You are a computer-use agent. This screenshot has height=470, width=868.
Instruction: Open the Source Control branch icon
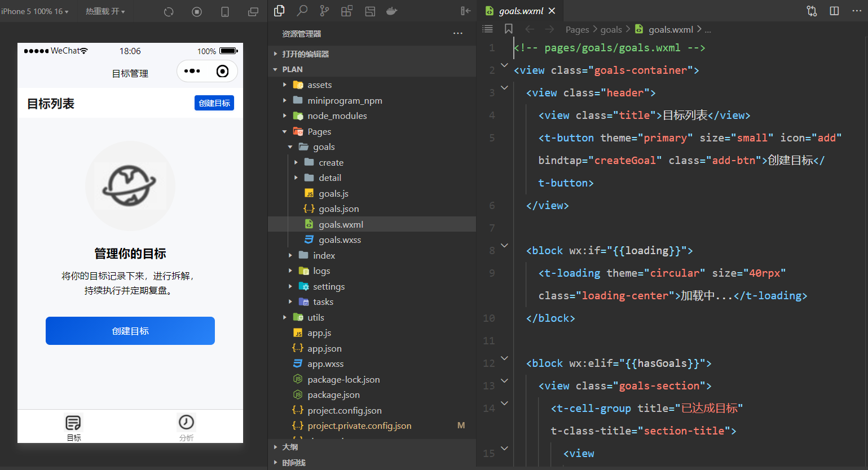[324, 11]
